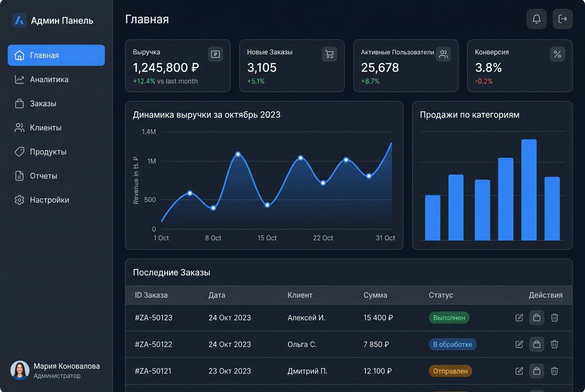Open bag action for order #ZA-50123
Viewport: 585px width, 392px height.
pos(537,318)
